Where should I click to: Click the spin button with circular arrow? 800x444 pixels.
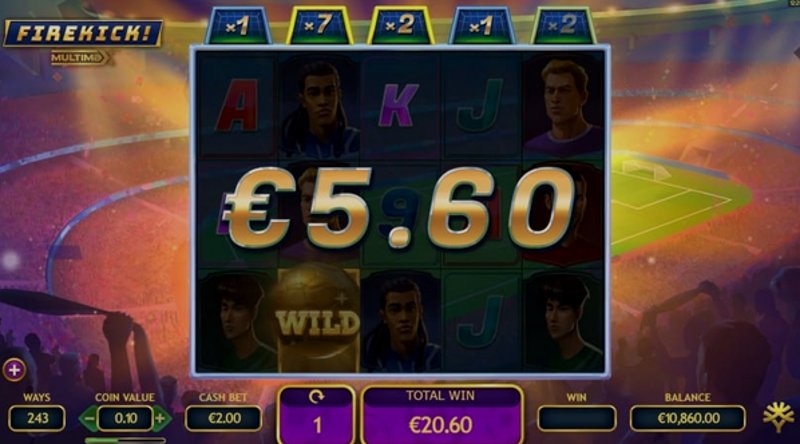tap(316, 414)
